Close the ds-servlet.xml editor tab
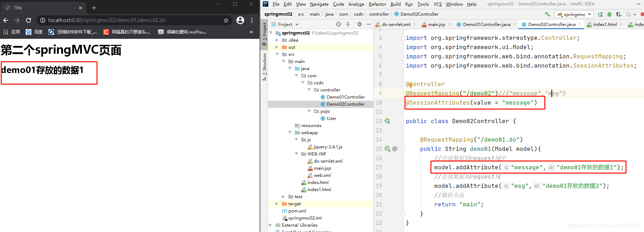This screenshot has height=232, width=644. (414, 24)
